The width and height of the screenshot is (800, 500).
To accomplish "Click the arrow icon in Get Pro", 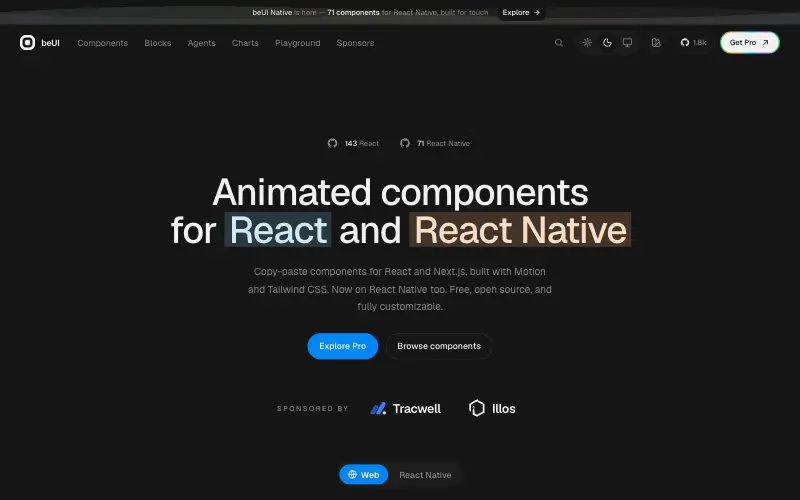I will 765,42.
